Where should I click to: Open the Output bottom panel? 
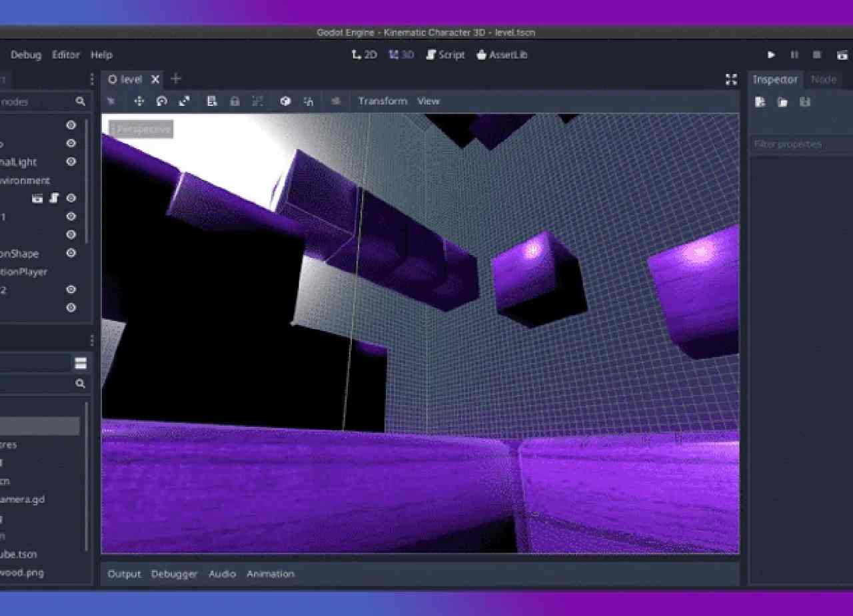tap(124, 574)
